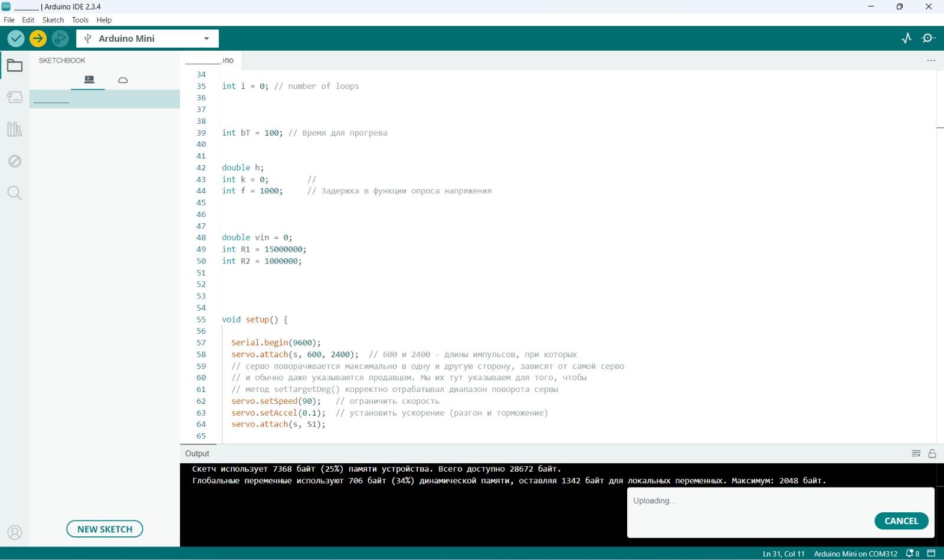Toggle output panel scroll lock
The height and width of the screenshot is (560, 944).
pos(932,453)
